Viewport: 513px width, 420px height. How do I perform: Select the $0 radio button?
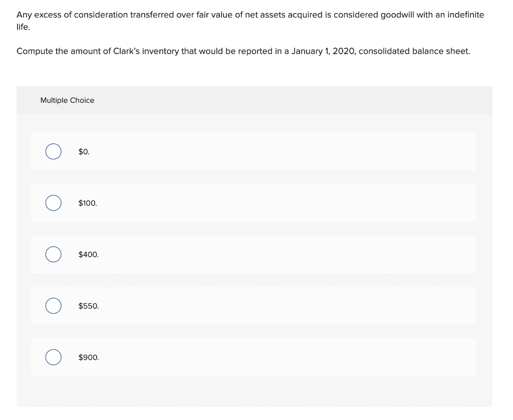pyautogui.click(x=53, y=151)
